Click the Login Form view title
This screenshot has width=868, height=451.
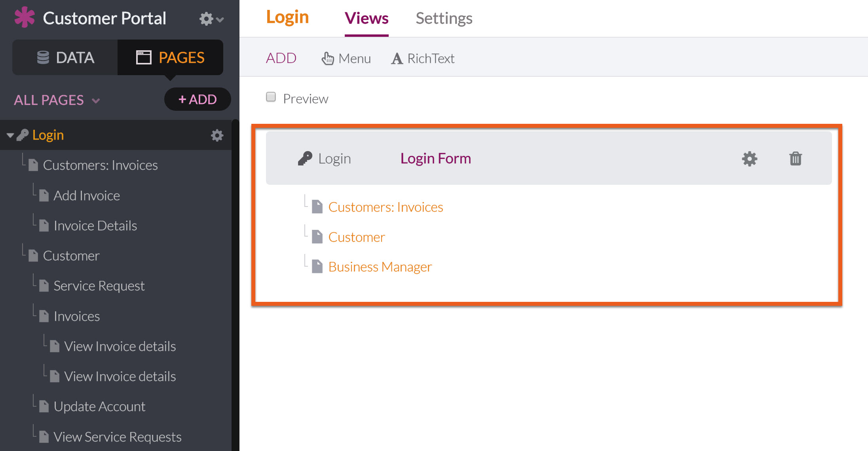pos(436,158)
